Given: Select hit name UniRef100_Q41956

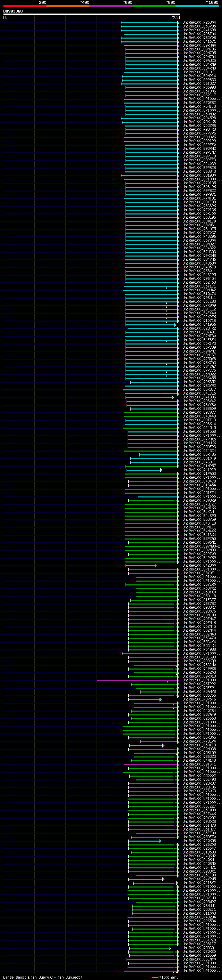Looking at the screenshot, I should (199, 324).
